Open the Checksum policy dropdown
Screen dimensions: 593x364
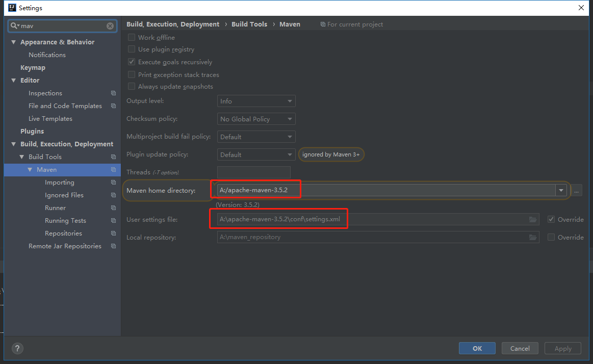click(x=256, y=119)
